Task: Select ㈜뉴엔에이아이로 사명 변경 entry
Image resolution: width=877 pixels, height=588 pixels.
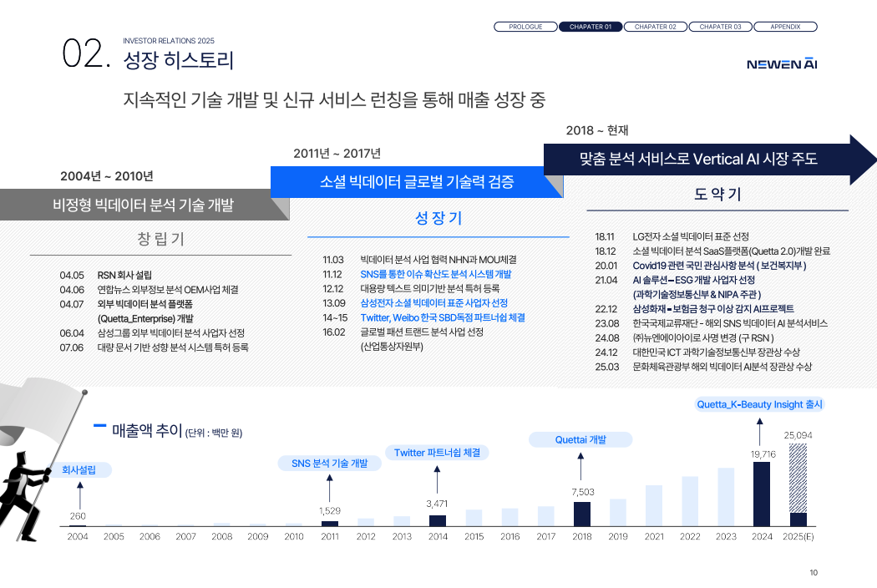Action: (703, 338)
